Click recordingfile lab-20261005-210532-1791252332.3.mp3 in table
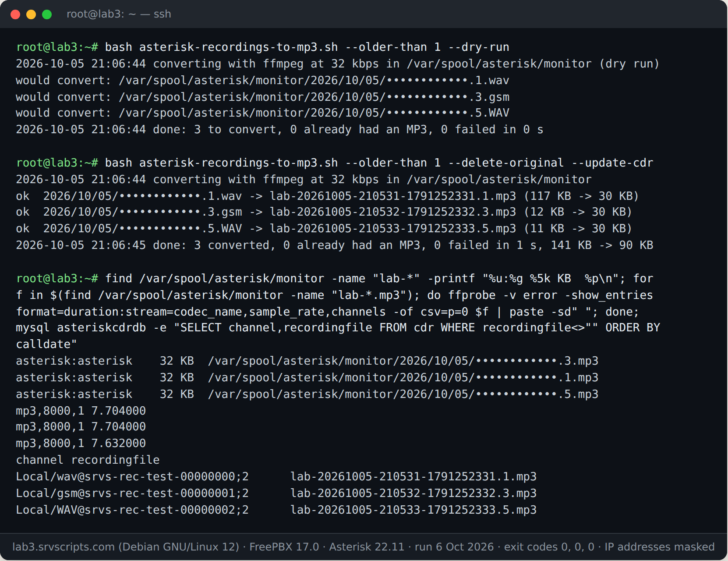 413,493
